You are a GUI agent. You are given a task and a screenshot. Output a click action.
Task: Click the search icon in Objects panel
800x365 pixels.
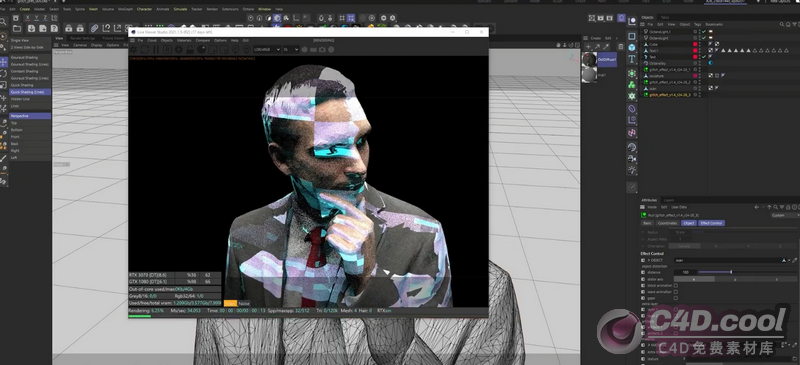(x=782, y=24)
